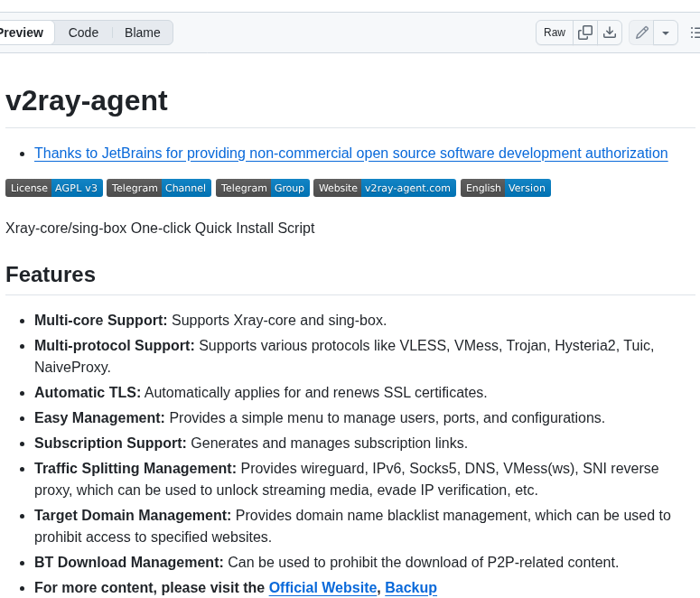Viewport: 700px width, 598px height.
Task: Switch to the Blame tab
Action: 142,33
